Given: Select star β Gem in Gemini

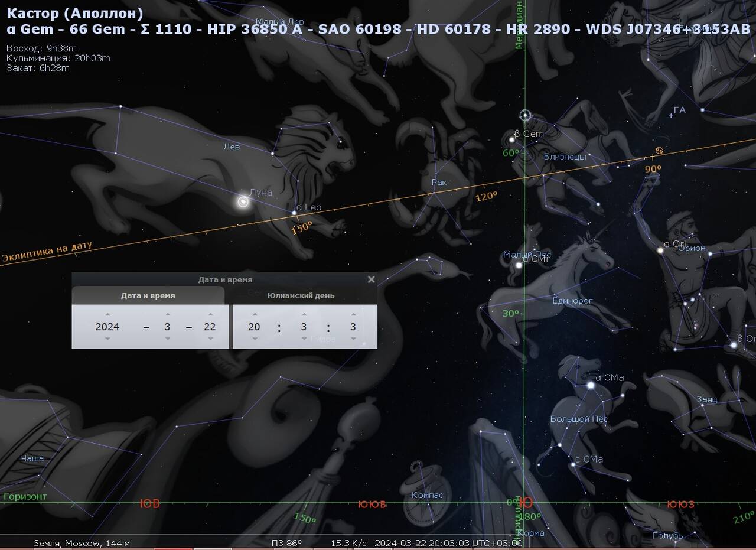Looking at the screenshot, I should point(512,140).
